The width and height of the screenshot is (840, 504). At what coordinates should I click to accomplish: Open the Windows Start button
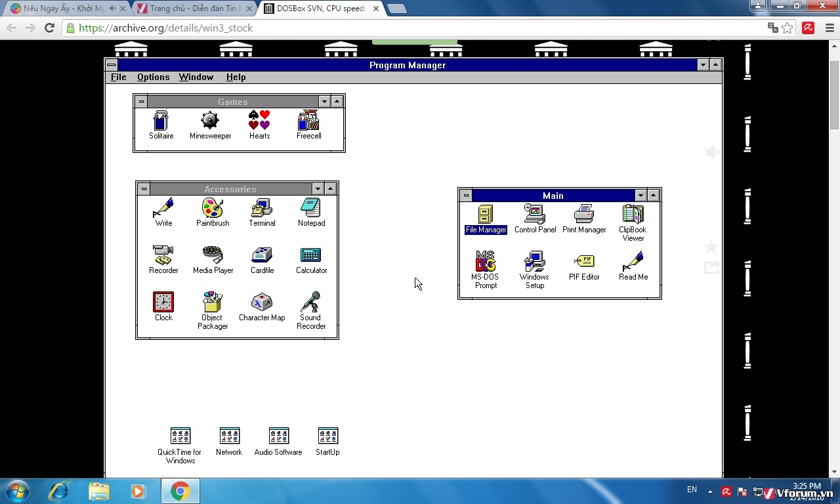point(16,491)
